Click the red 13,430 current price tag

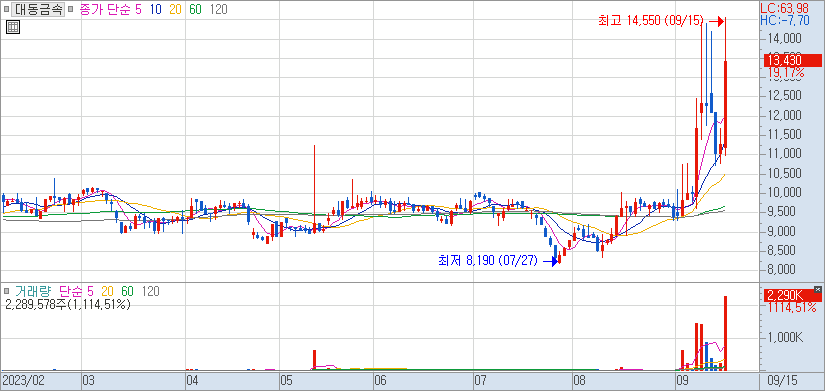coord(792,60)
